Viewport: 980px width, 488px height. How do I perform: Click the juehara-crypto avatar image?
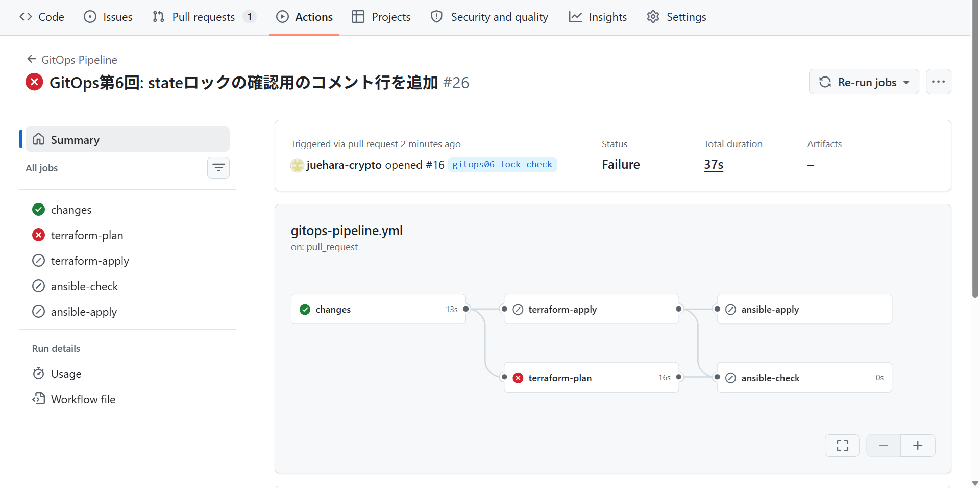(297, 165)
